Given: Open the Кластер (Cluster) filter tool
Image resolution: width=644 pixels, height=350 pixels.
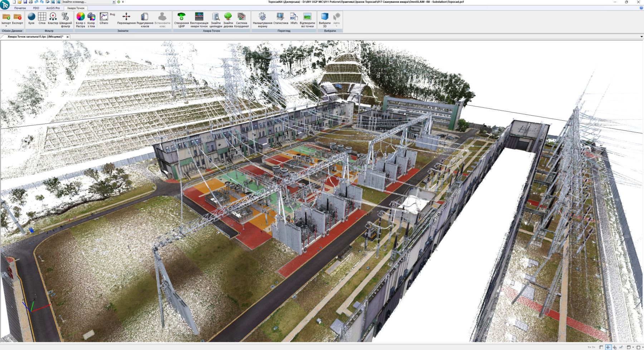Looking at the screenshot, I should (53, 17).
